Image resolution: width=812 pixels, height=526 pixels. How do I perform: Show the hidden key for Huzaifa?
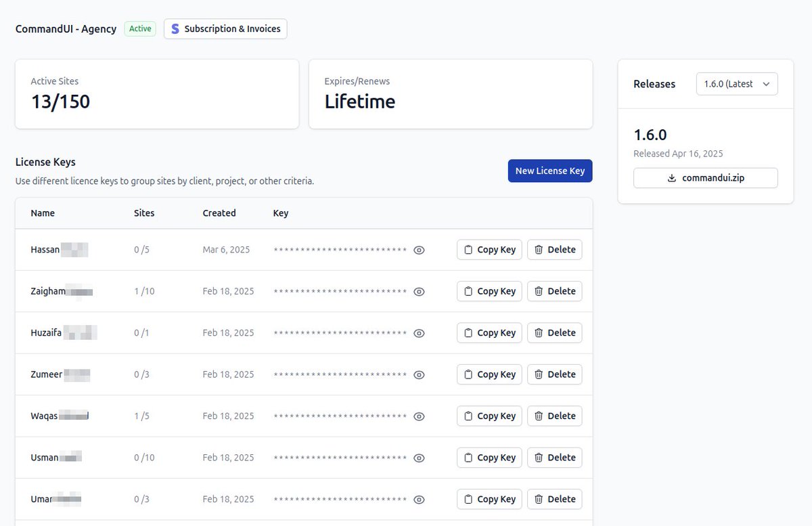click(419, 333)
